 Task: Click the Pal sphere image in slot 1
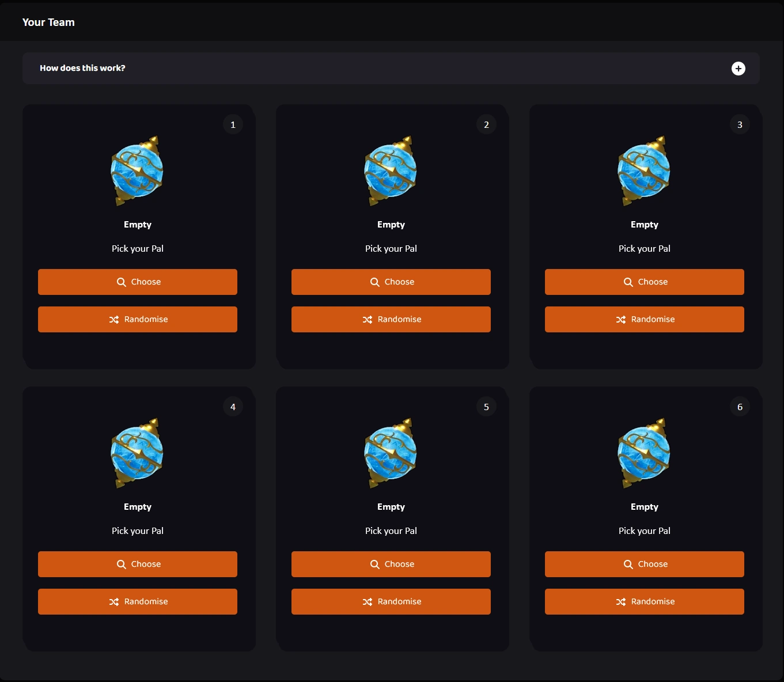click(137, 171)
